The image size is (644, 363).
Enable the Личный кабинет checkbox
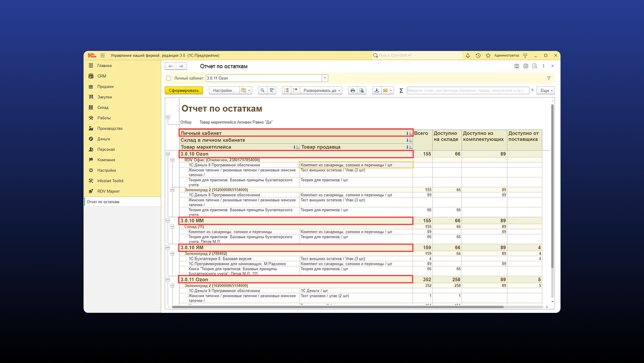tap(169, 78)
